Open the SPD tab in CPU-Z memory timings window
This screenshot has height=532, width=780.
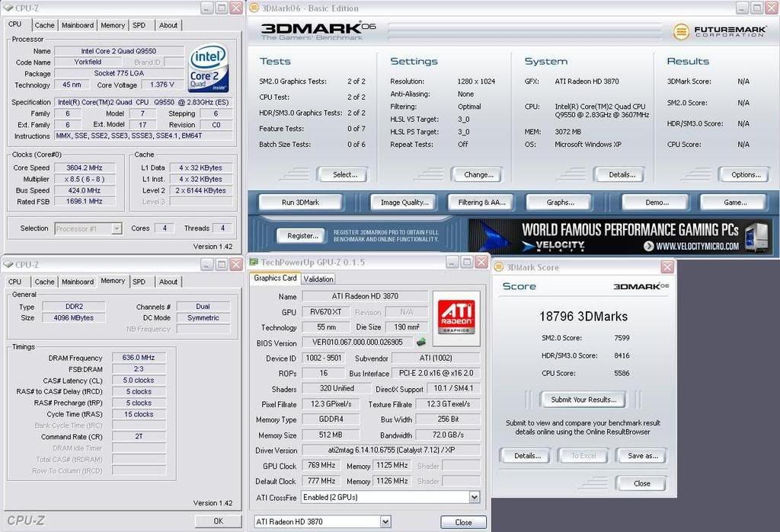[139, 282]
